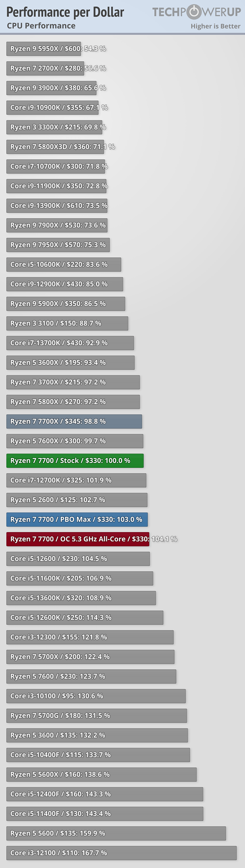
Task: Click the Ryzen 5 5600 bar
Action: pyautogui.click(x=116, y=833)
